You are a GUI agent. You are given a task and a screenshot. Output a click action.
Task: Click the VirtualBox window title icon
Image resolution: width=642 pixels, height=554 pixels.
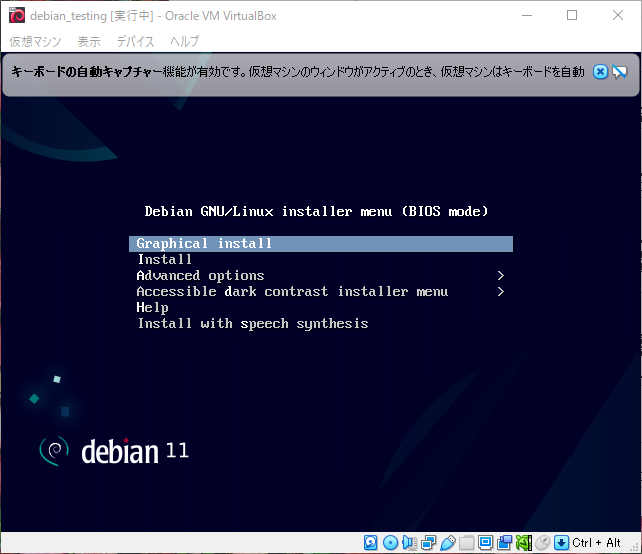tap(17, 16)
